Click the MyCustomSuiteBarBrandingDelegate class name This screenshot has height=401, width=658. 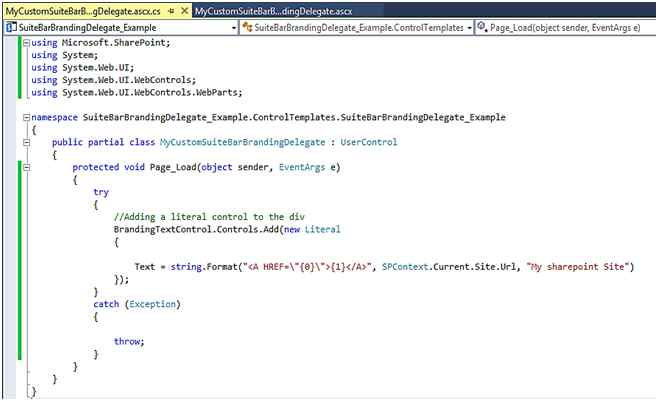tap(243, 142)
